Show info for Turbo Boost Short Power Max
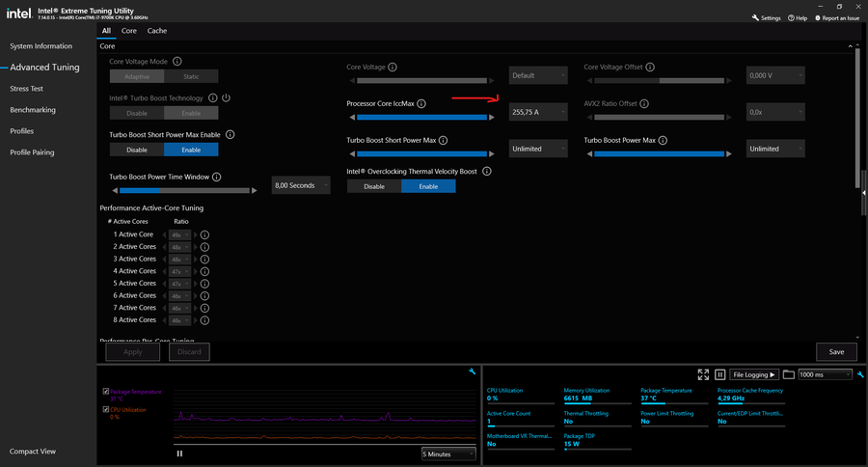This screenshot has width=868, height=467. (x=443, y=141)
